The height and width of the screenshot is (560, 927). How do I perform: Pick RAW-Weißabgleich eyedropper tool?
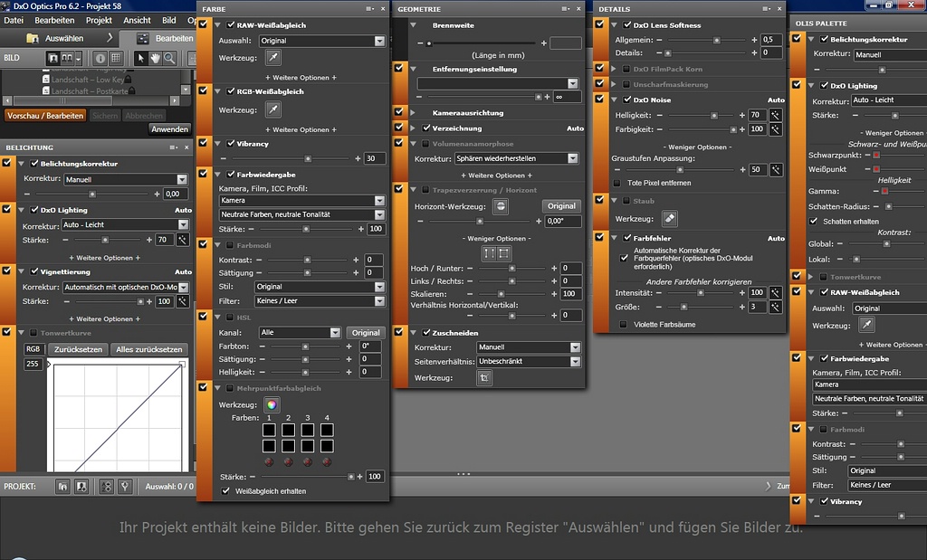pos(272,57)
